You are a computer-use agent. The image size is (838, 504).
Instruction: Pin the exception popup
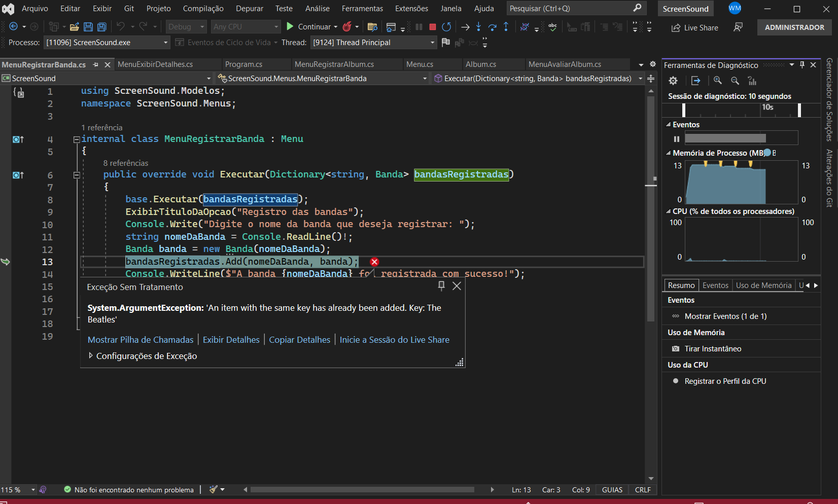tap(441, 286)
